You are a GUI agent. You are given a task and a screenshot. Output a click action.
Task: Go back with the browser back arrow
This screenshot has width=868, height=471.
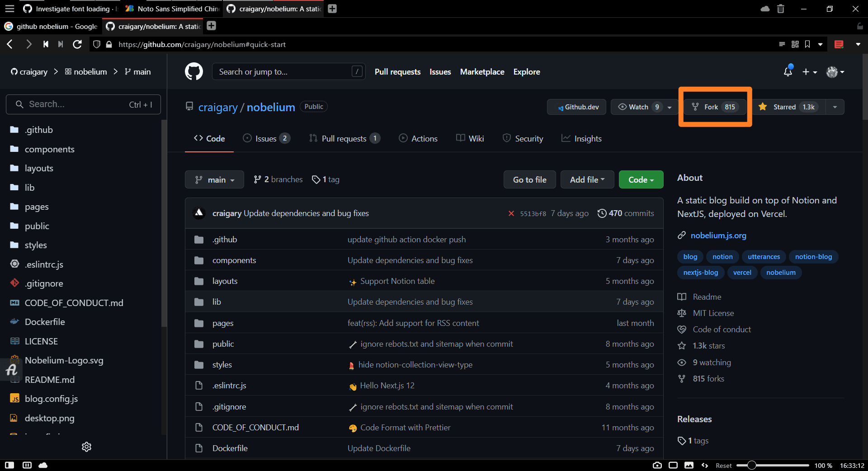point(10,44)
